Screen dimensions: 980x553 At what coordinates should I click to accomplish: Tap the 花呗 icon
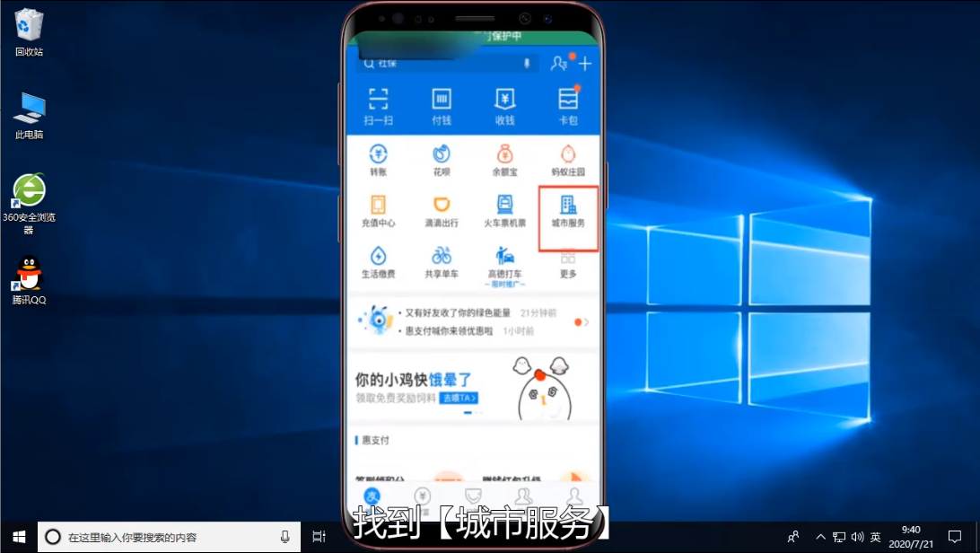coord(442,158)
